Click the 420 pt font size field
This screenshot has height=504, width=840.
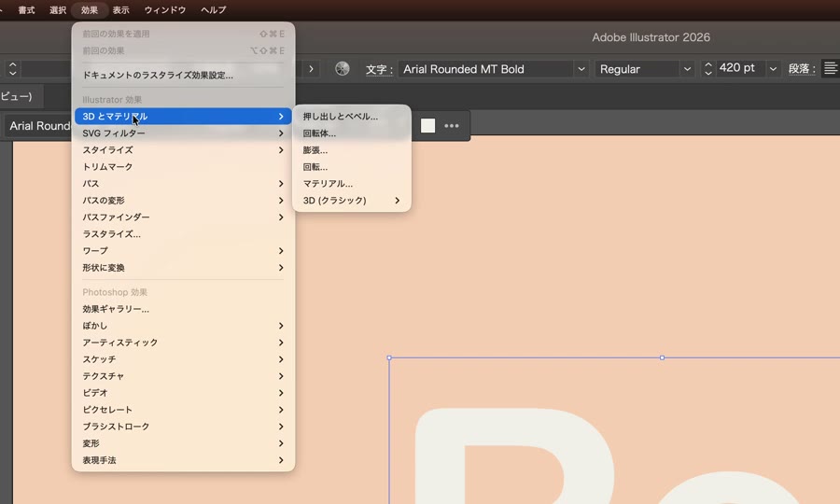point(740,68)
